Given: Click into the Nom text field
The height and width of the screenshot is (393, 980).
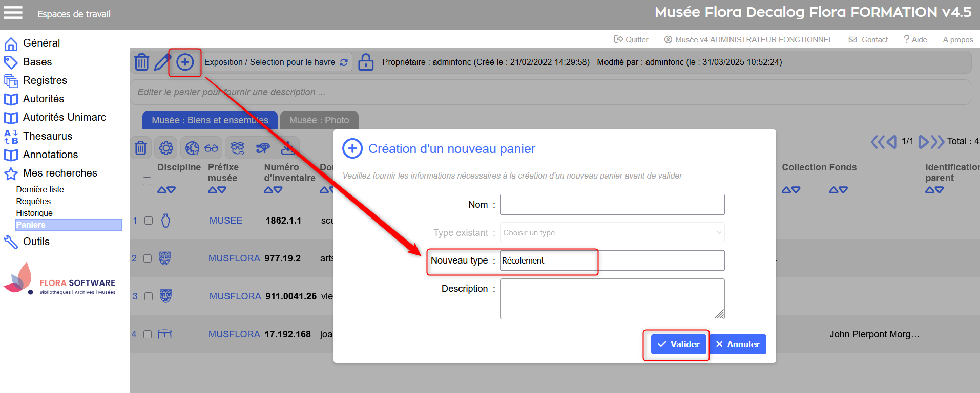Looking at the screenshot, I should 612,205.
